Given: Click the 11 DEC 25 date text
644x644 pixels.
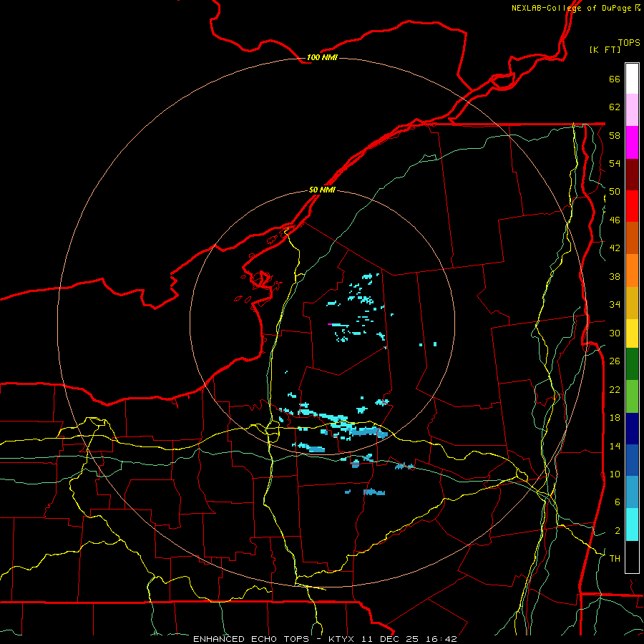Looking at the screenshot, I should [390, 639].
